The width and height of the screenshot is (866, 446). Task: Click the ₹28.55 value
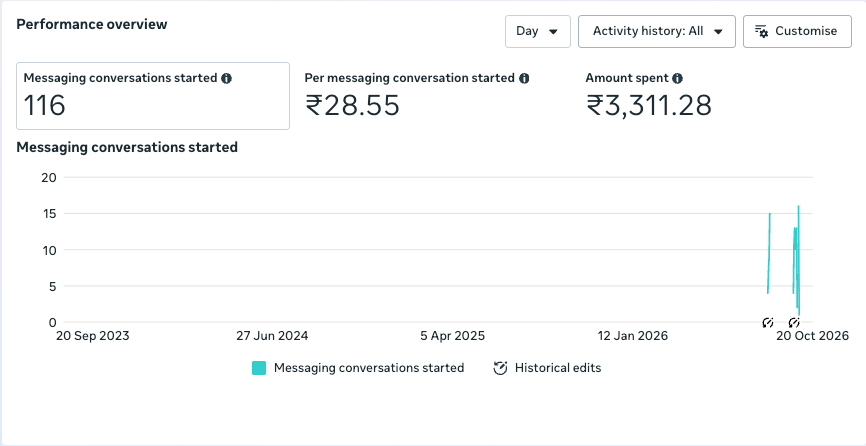[352, 105]
